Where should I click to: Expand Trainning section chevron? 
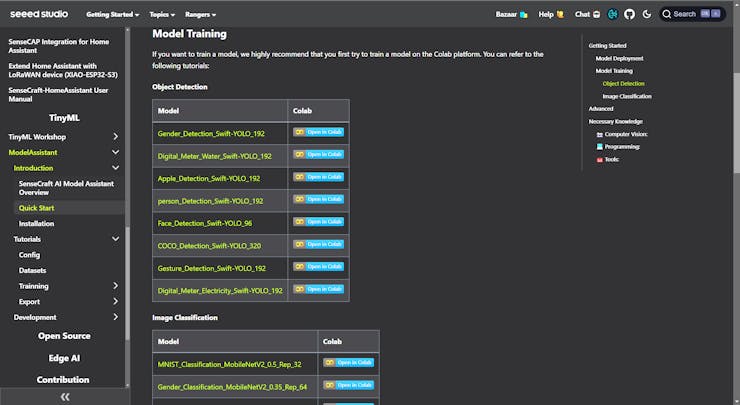pyautogui.click(x=115, y=286)
